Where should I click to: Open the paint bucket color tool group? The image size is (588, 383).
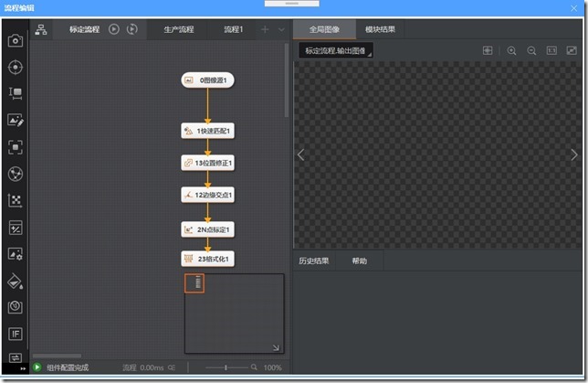pos(16,281)
